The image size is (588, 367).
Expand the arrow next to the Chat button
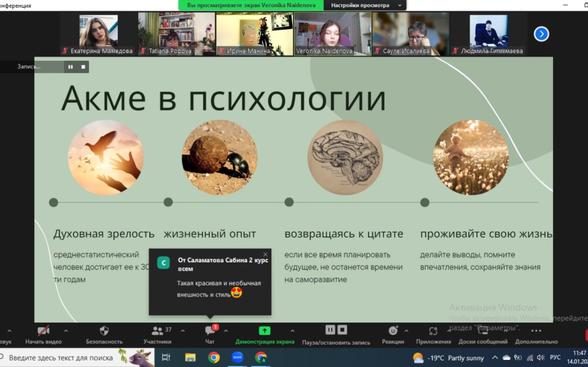tap(226, 331)
